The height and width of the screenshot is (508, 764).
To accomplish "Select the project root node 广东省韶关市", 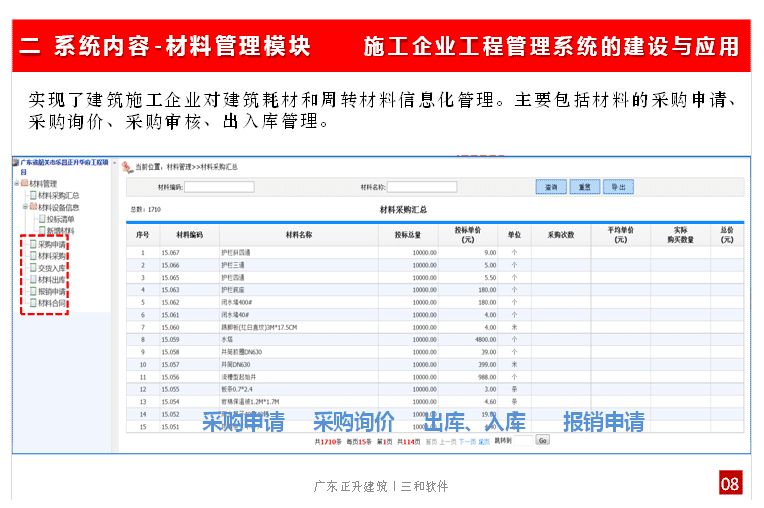I will [64, 166].
